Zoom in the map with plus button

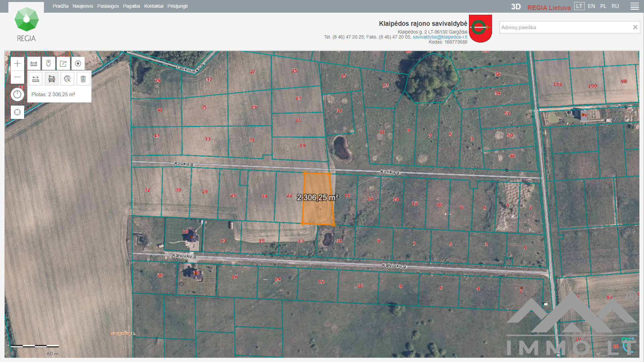tap(17, 64)
